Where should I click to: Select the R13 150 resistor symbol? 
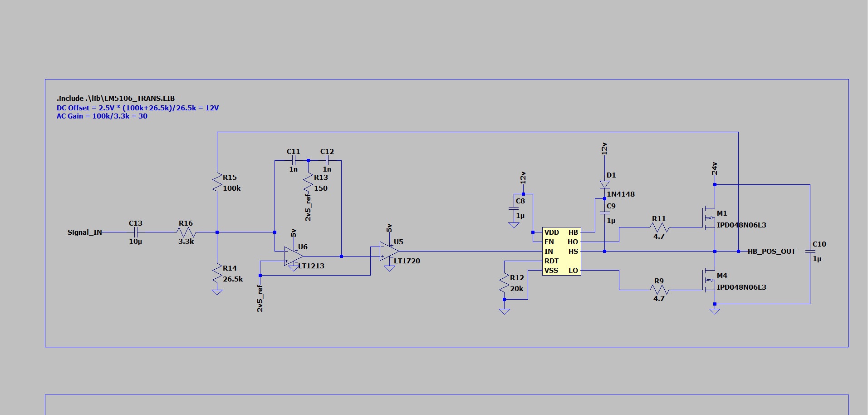(x=309, y=183)
